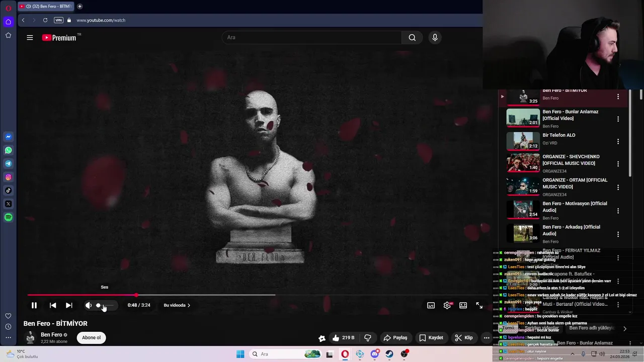Reload the page in Opera
Screen dimensions: 644x362
(x=45, y=20)
